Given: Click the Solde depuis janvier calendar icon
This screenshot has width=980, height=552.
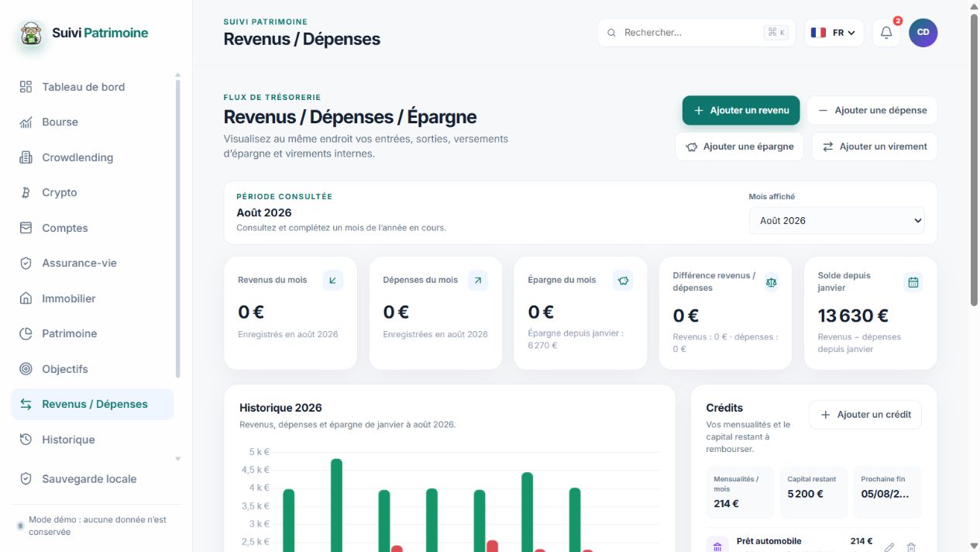Looking at the screenshot, I should coord(913,282).
